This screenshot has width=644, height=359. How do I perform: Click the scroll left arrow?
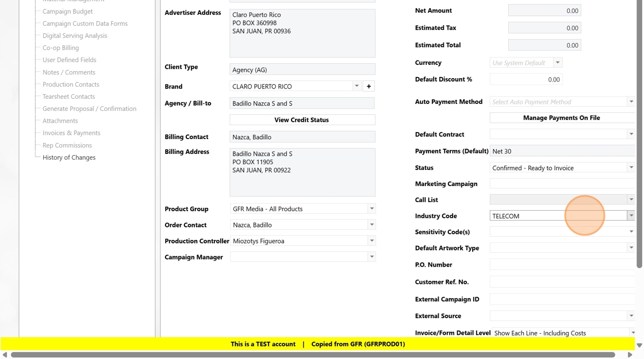[5, 354]
